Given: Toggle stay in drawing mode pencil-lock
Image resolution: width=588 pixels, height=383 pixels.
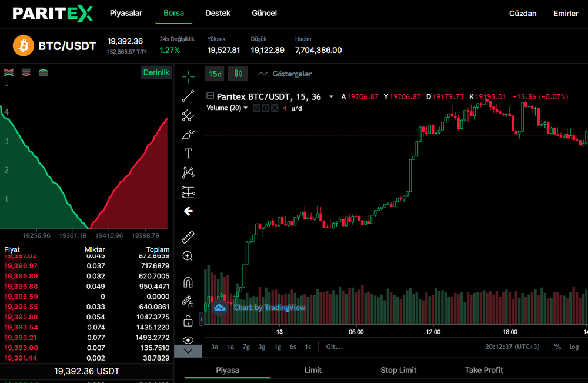Looking at the screenshot, I should 188,301.
